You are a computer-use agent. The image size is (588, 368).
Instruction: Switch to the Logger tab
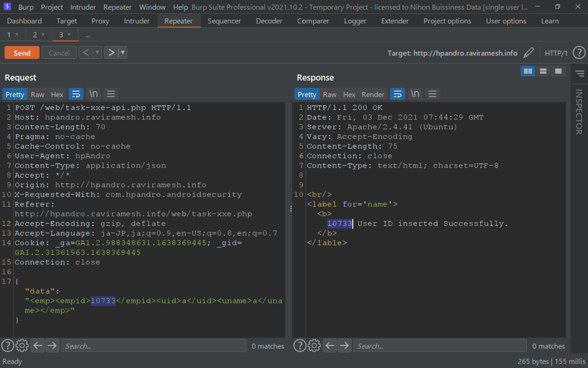[x=355, y=21]
